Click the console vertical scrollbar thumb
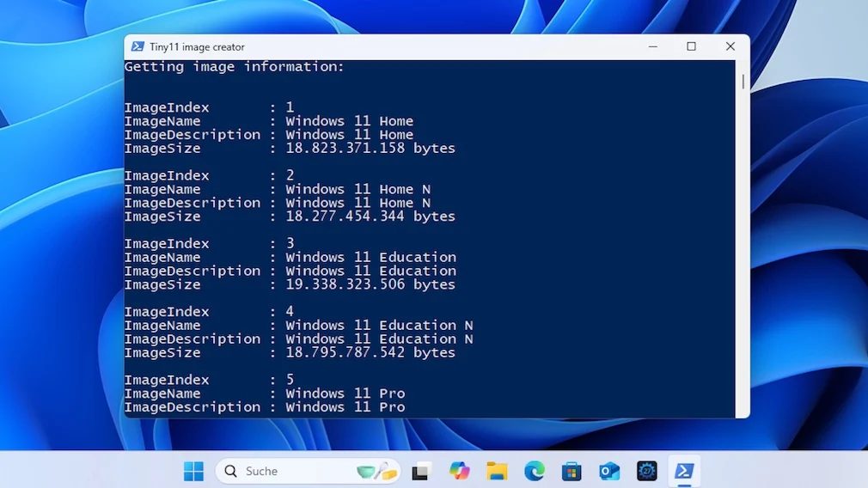 (743, 82)
